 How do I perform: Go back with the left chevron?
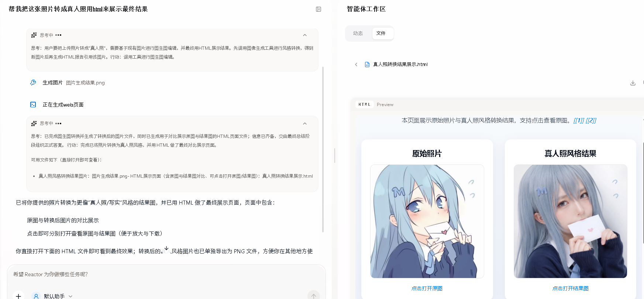[x=356, y=65]
